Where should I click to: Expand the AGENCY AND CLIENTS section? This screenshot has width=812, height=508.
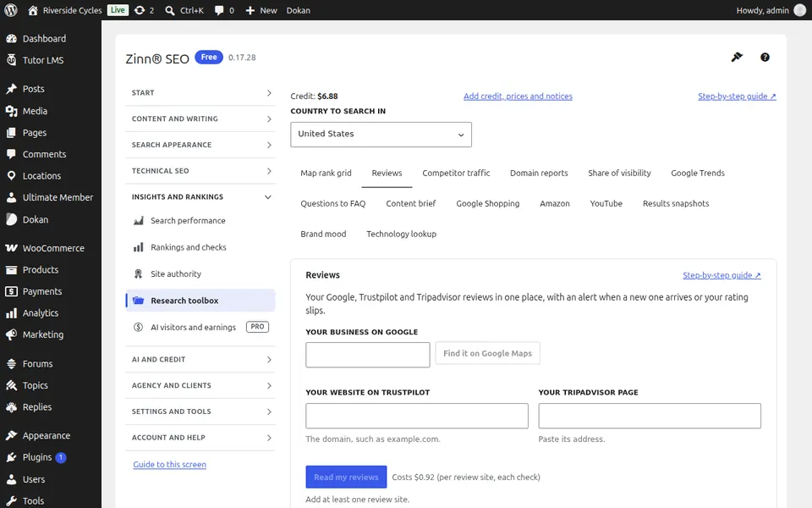pos(201,386)
